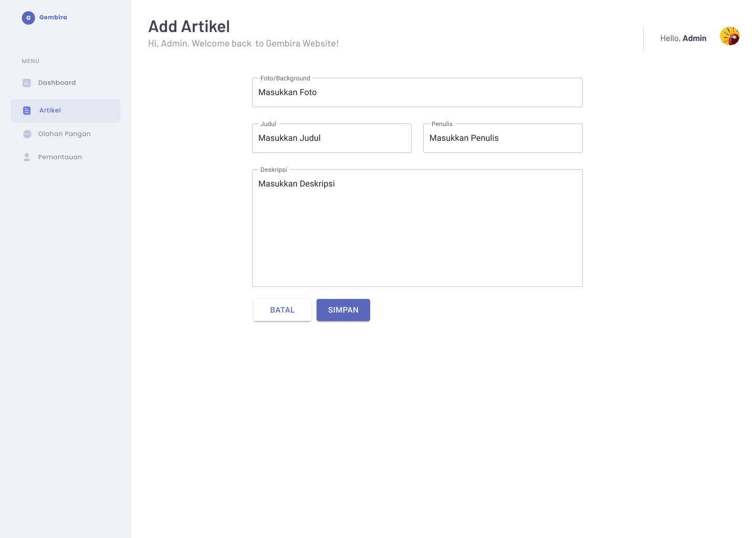Viewport: 756px width, 538px height.
Task: Click the Artikel document icon in sidebar
Action: (x=27, y=110)
